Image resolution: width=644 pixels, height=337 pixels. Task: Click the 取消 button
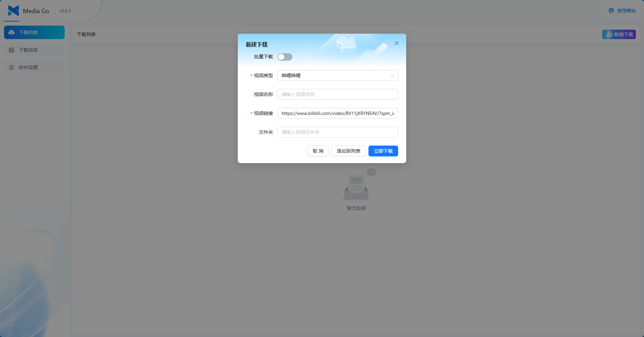pyautogui.click(x=318, y=151)
